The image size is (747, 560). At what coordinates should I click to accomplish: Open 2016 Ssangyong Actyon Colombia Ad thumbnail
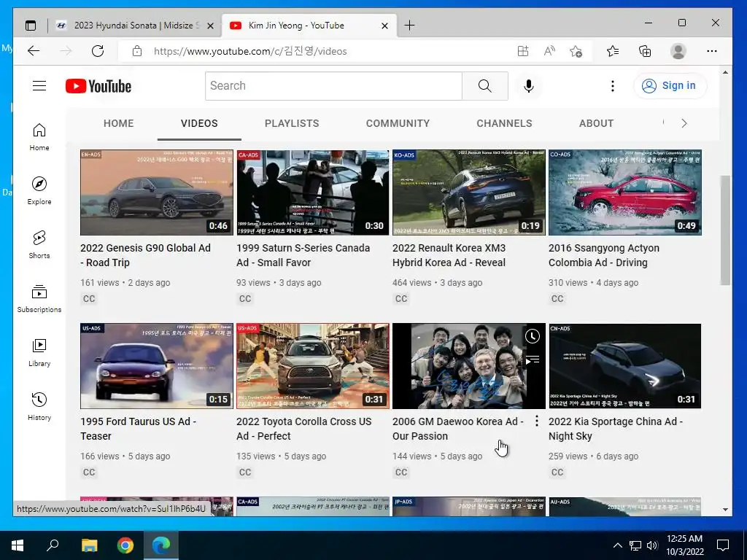pyautogui.click(x=625, y=192)
